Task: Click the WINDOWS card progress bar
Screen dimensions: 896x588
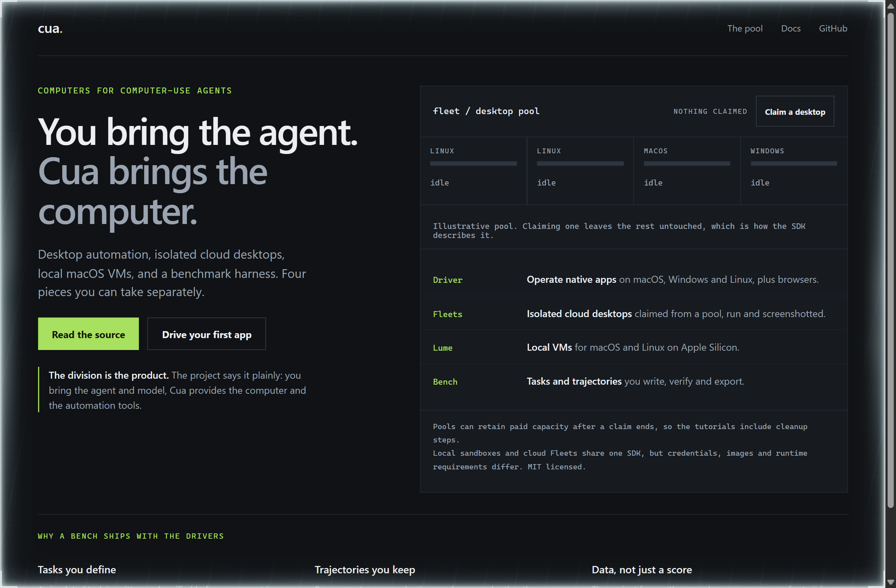Action: point(793,164)
